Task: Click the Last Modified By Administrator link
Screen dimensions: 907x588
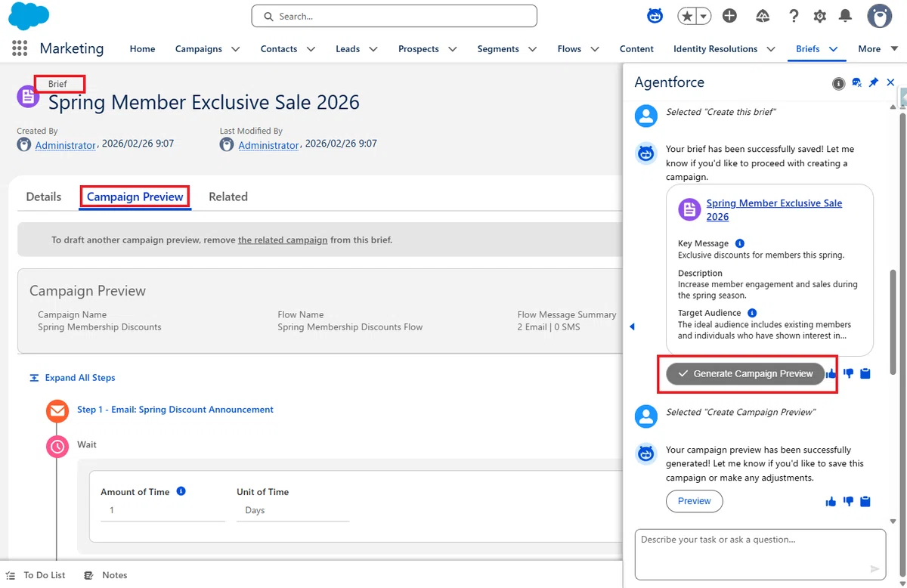Action: point(269,144)
